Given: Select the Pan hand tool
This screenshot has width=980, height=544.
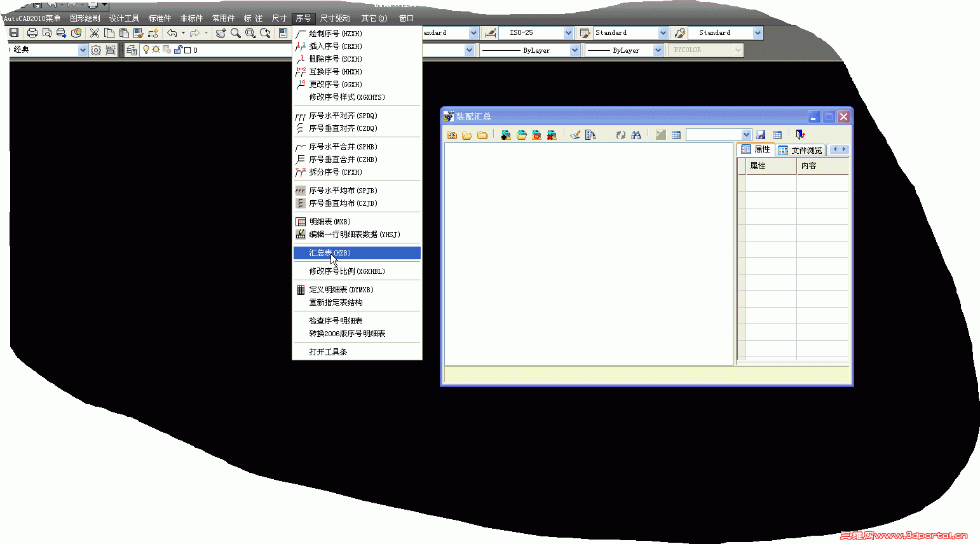Looking at the screenshot, I should 221,33.
